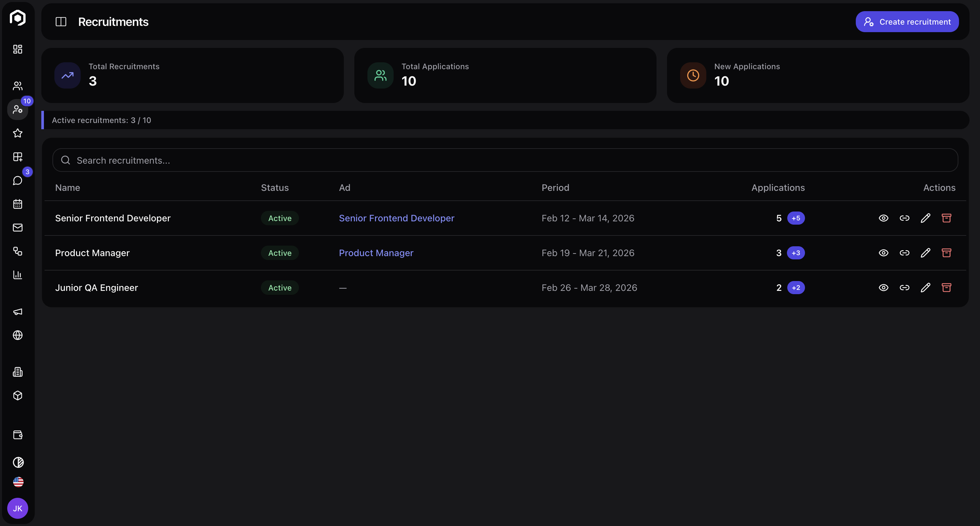The width and height of the screenshot is (980, 526).
Task: Toggle the theme contrast icon in sidebar
Action: [x=17, y=462]
